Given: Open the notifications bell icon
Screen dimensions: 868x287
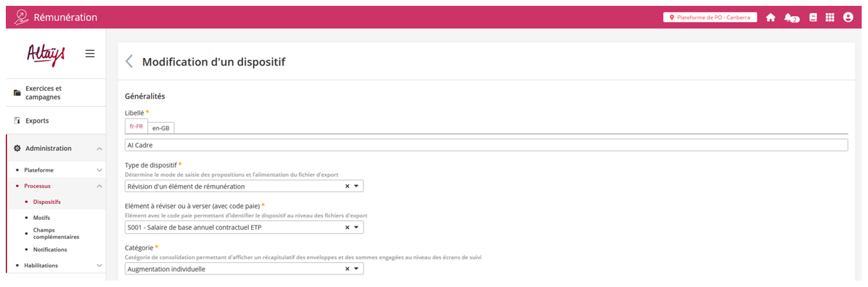Looking at the screenshot, I should click(x=791, y=17).
